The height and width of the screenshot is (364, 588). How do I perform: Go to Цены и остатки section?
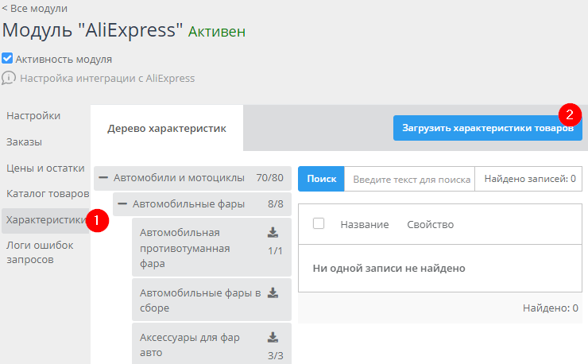coord(44,168)
